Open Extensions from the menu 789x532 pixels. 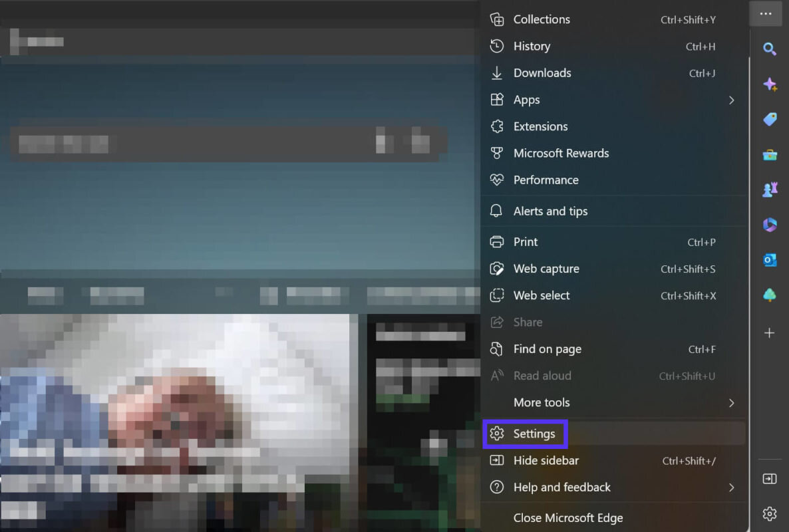pos(613,126)
